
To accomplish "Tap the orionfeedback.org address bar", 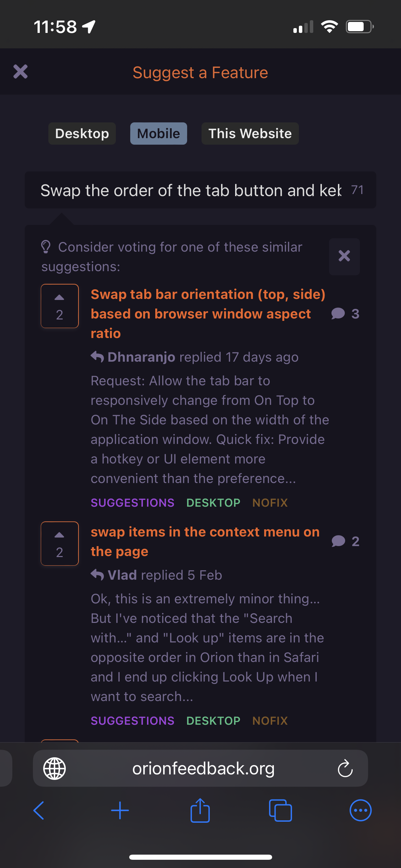I will pos(203,769).
